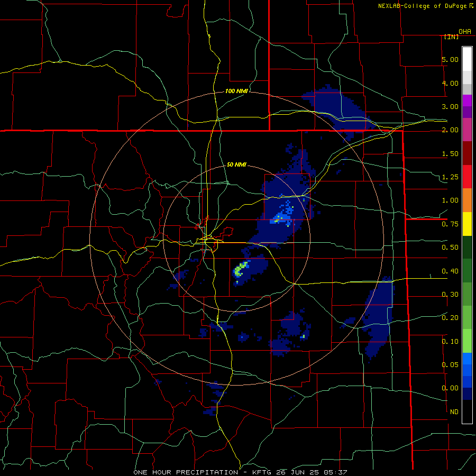Select the 1.25 legend value

tap(450, 177)
